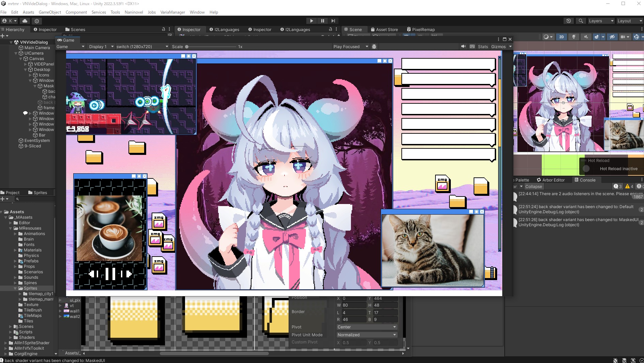The width and height of the screenshot is (644, 363).
Task: Collapse the Sprites folder in Project panel
Action: tap(15, 288)
